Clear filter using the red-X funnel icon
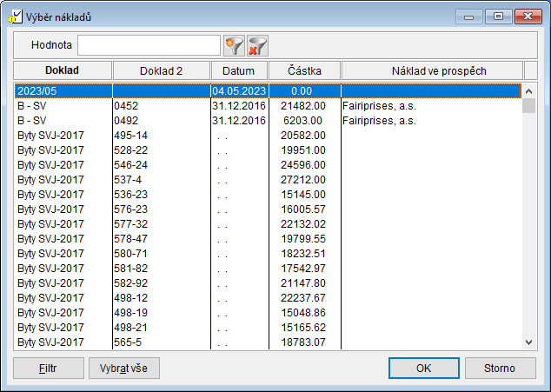Viewport: 551px width, 392px height. point(257,45)
